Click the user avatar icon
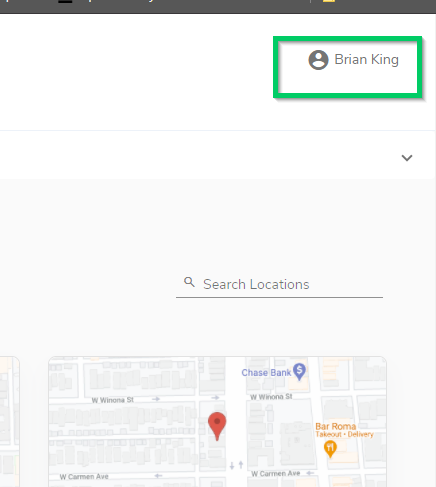 click(318, 60)
